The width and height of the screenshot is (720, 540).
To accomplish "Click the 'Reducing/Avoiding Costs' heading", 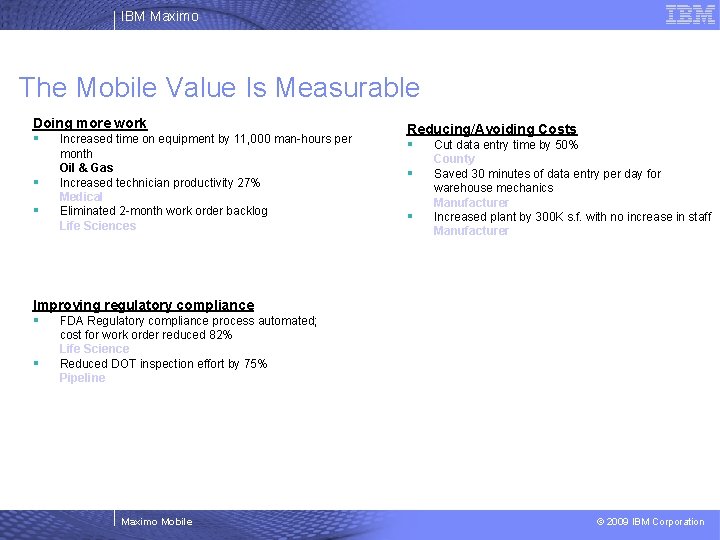I will point(492,129).
